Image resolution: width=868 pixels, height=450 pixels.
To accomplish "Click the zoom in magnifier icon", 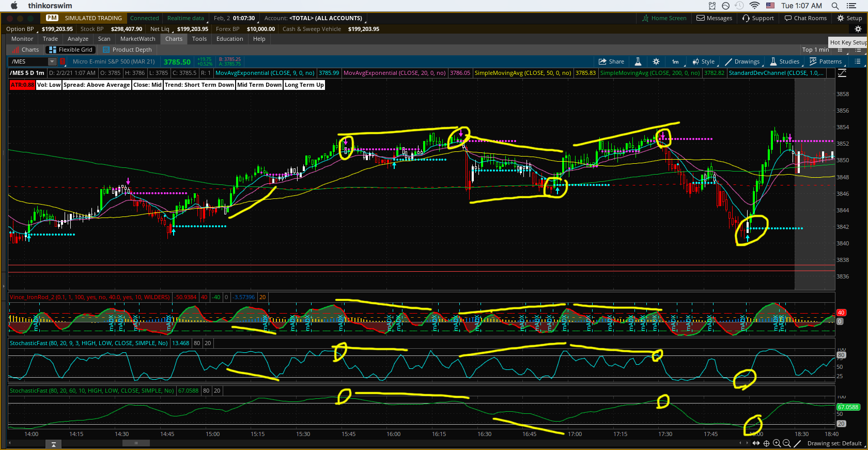I will tap(777, 443).
